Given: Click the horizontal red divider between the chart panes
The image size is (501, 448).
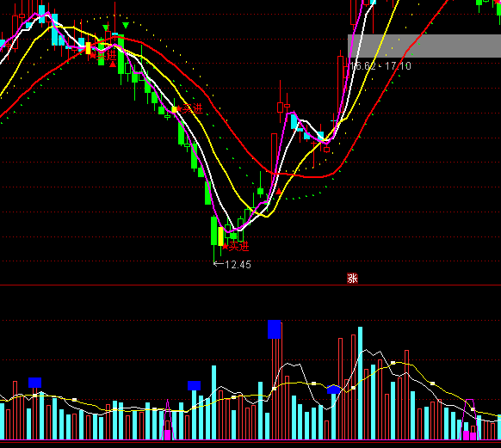Looking at the screenshot, I should (251, 285).
